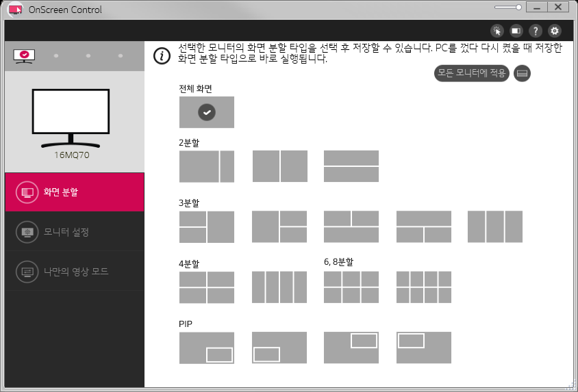
Task: Pick the 6-split grid layout
Action: [351, 287]
